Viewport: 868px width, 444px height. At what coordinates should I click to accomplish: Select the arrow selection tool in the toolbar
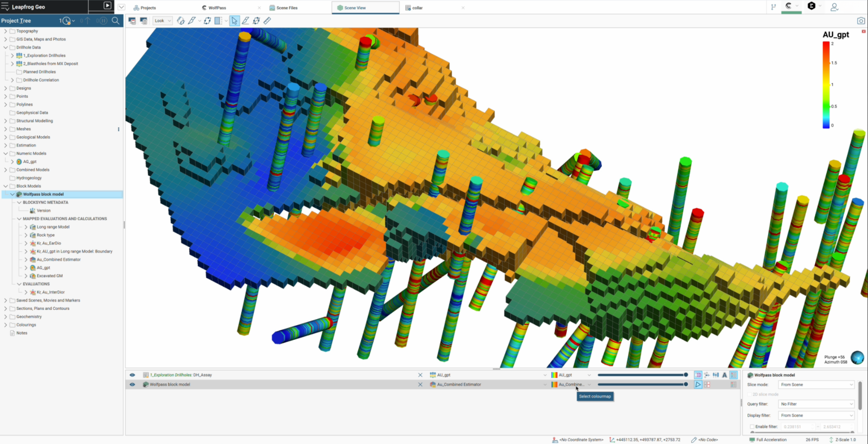click(x=235, y=20)
